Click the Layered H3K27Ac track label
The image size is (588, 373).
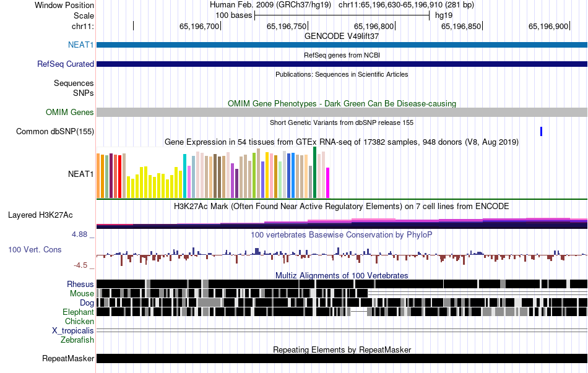[x=40, y=215]
